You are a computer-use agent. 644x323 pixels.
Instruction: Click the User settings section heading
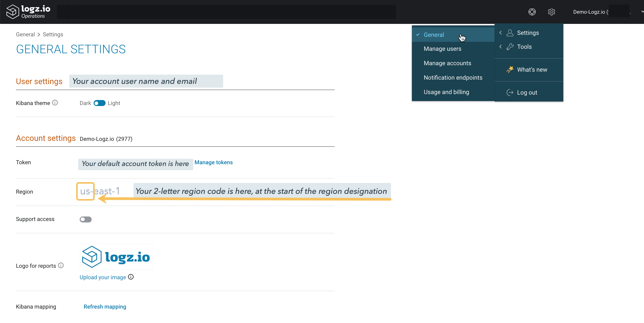(39, 81)
